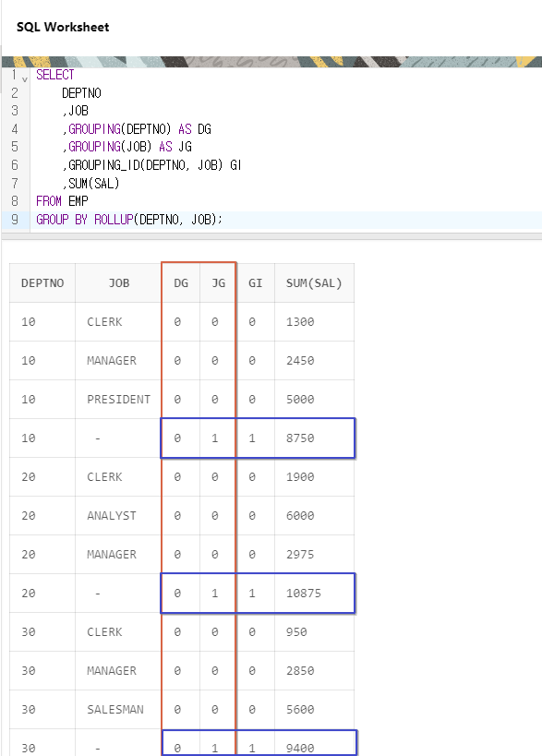Click the FROM EMP line

[62, 201]
